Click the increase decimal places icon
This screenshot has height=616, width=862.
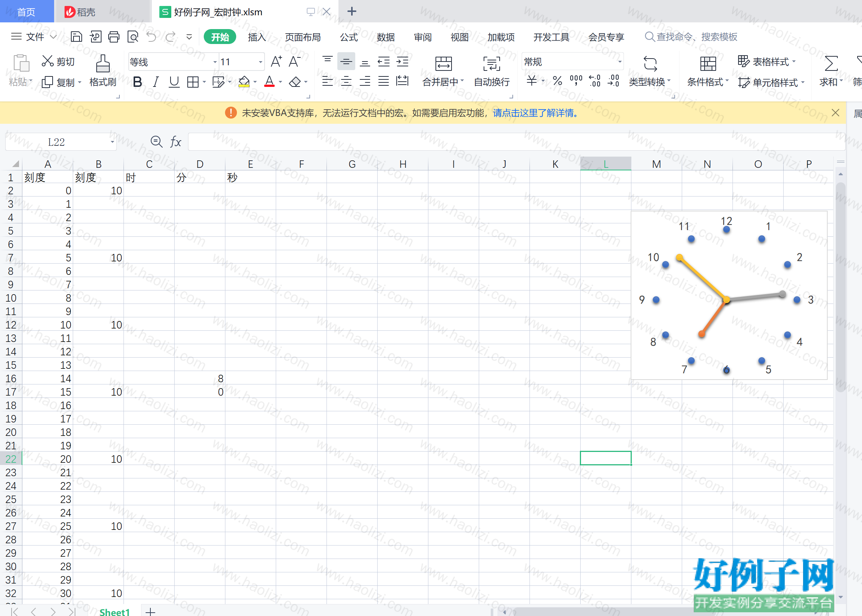(594, 81)
